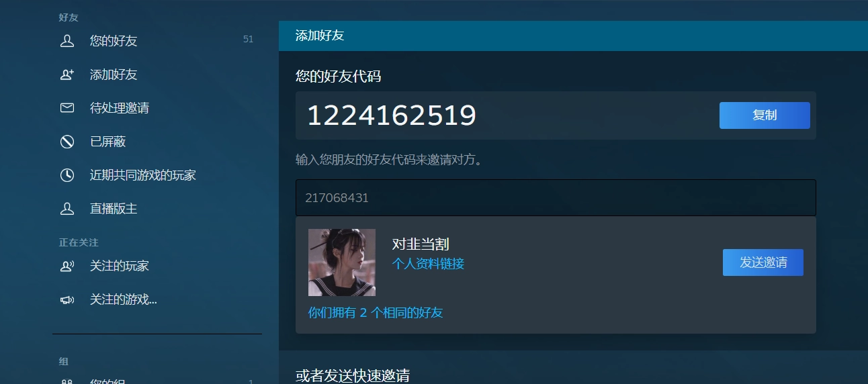
Task: Click 你们拥有 2 个相同的好友 link
Action: (x=376, y=313)
